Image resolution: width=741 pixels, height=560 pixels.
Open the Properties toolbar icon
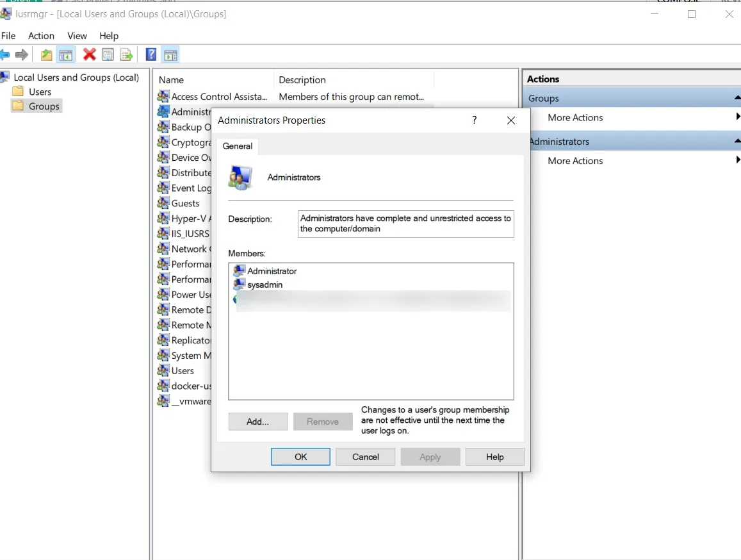tap(108, 55)
